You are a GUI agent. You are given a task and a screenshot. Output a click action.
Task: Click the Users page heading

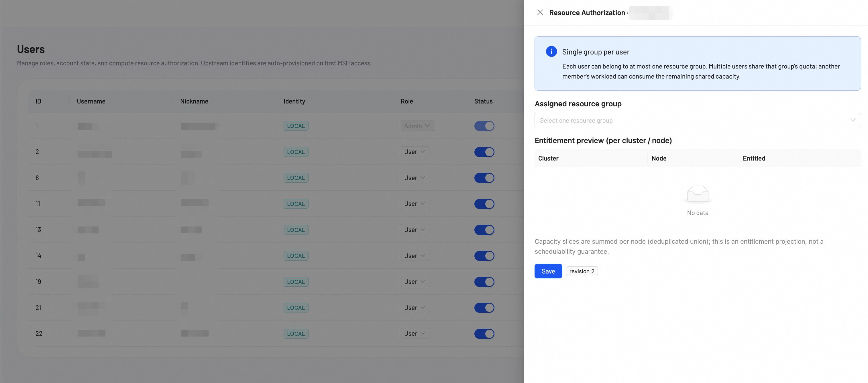coord(31,49)
